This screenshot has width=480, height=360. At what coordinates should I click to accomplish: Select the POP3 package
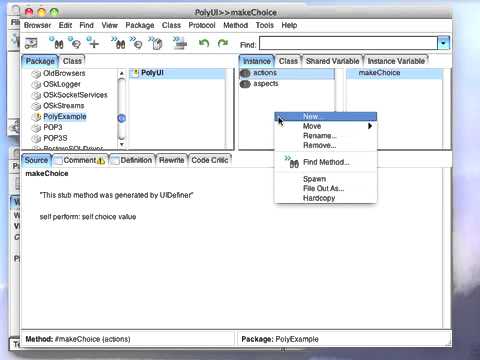(53, 127)
